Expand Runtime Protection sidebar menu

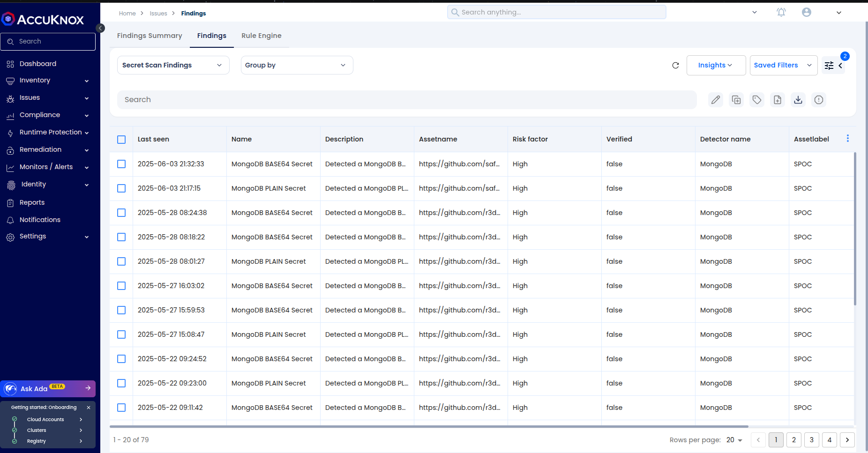click(x=48, y=133)
